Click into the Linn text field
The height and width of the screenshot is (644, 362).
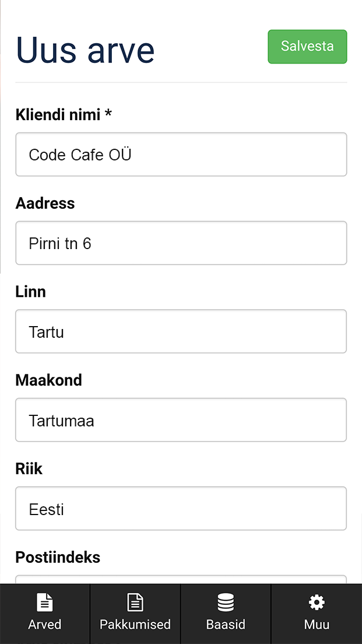click(181, 332)
